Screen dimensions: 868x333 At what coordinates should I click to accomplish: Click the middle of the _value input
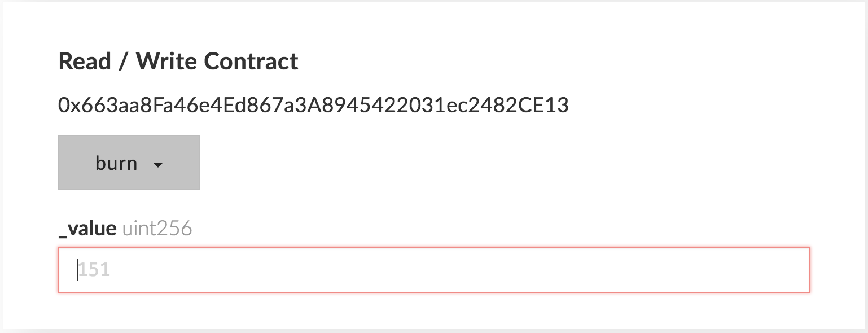433,270
